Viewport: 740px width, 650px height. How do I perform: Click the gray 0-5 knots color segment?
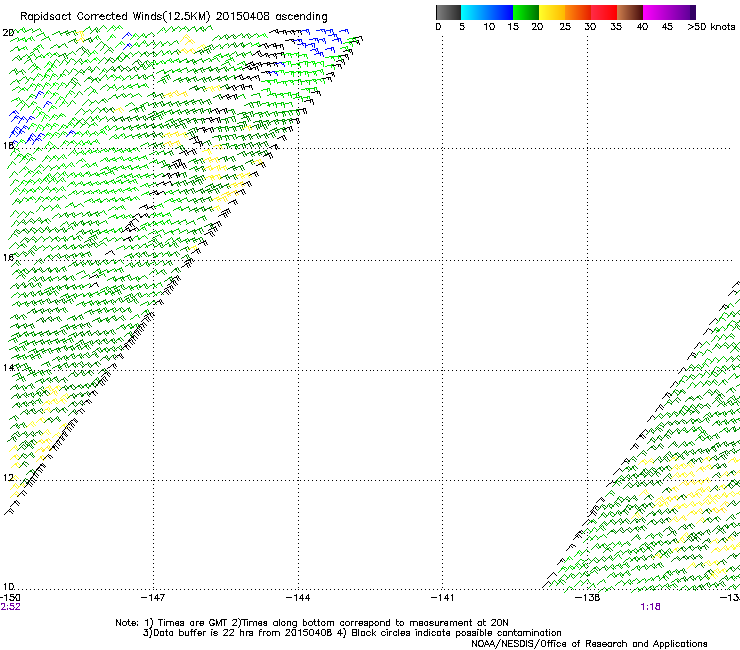pos(448,12)
